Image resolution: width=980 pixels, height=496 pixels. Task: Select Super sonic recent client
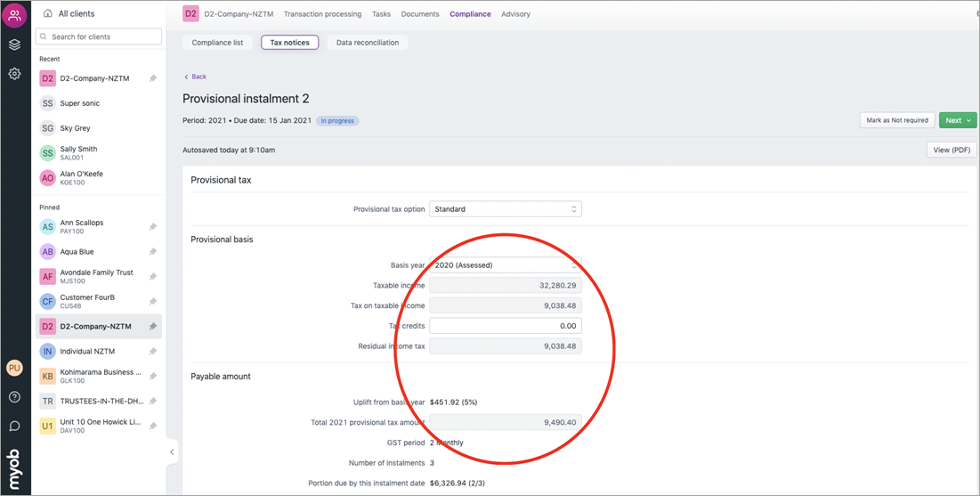(98, 103)
